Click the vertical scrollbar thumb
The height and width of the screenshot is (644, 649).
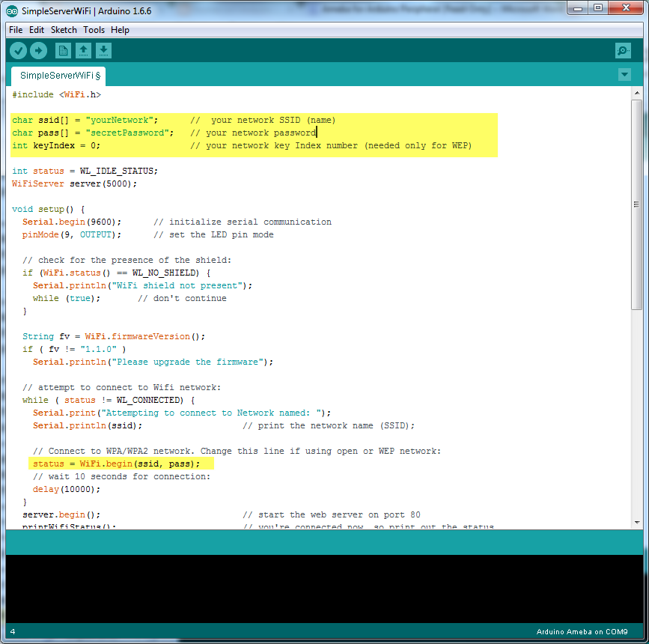pos(636,204)
